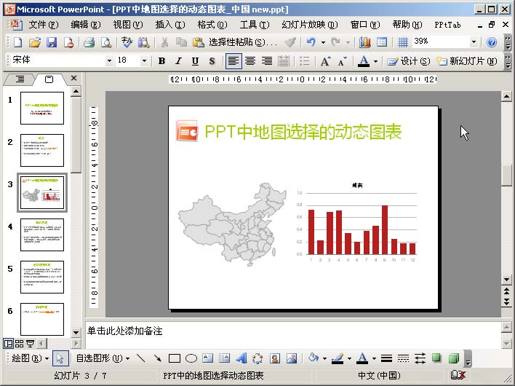The width and height of the screenshot is (515, 386).
Task: Open the font color A dropdown arrow
Action: (x=376, y=61)
